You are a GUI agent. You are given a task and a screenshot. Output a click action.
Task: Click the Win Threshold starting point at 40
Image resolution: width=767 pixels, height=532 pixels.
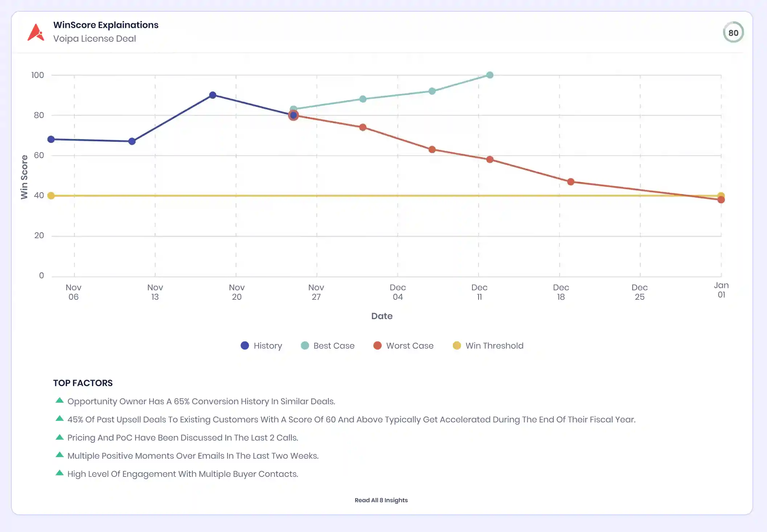tap(51, 196)
